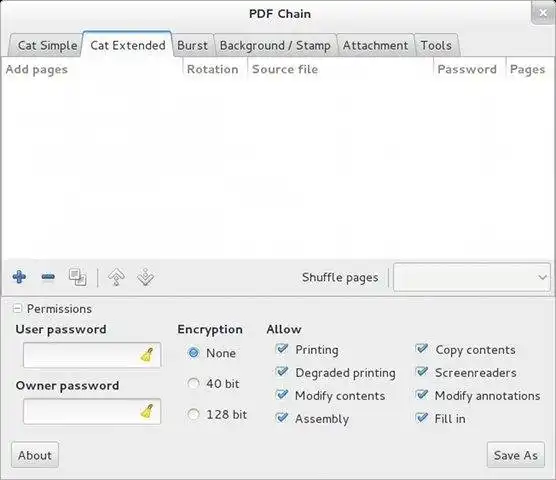The image size is (556, 480).
Task: Click the Add pages column header
Action: pos(92,69)
